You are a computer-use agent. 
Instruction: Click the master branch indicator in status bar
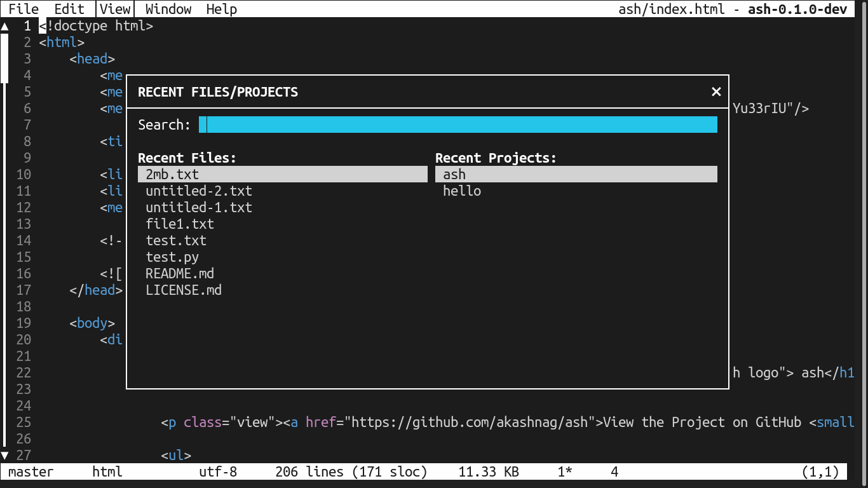pos(30,471)
